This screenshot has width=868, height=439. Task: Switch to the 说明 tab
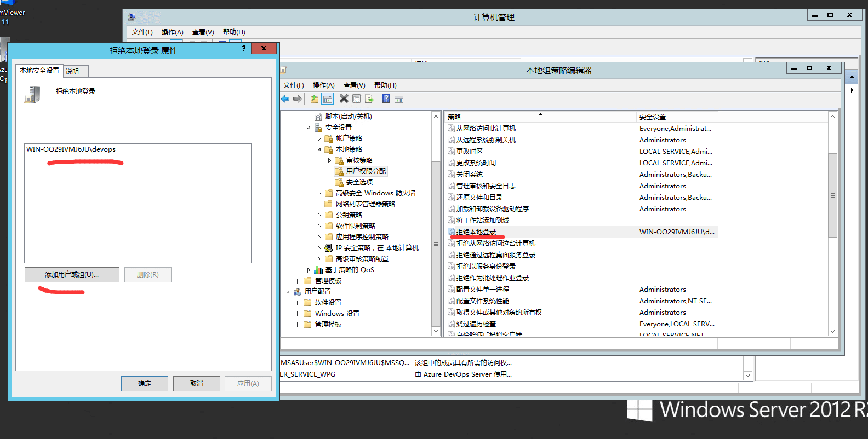click(x=72, y=71)
